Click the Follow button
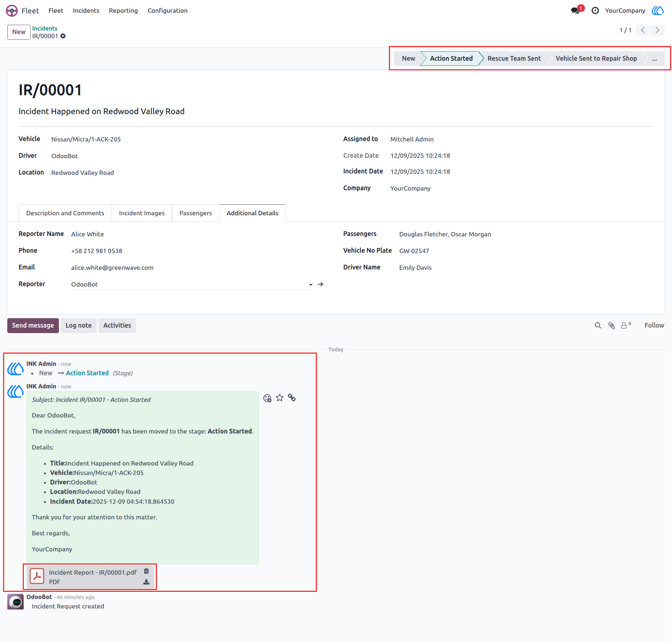 (654, 325)
